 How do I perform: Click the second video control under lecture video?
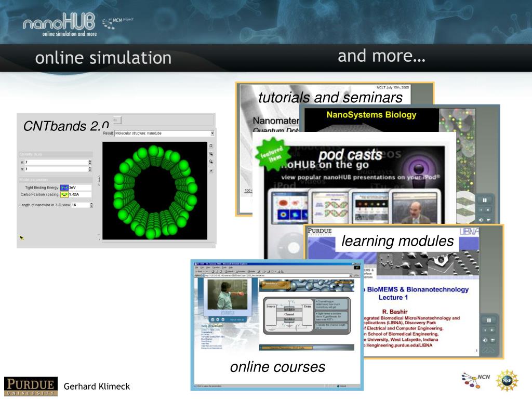tap(218, 320)
